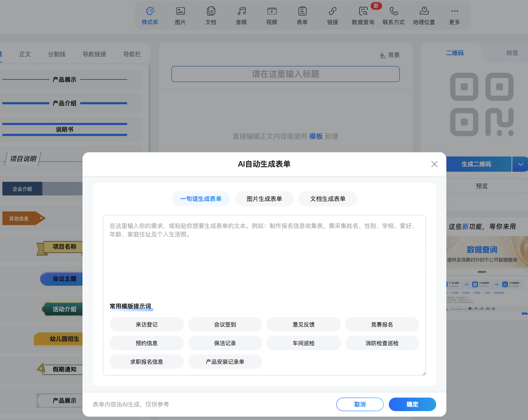Screen dimensions: 528x420
Task: Pick the 其他信息 orange title style
Action: pos(23,218)
